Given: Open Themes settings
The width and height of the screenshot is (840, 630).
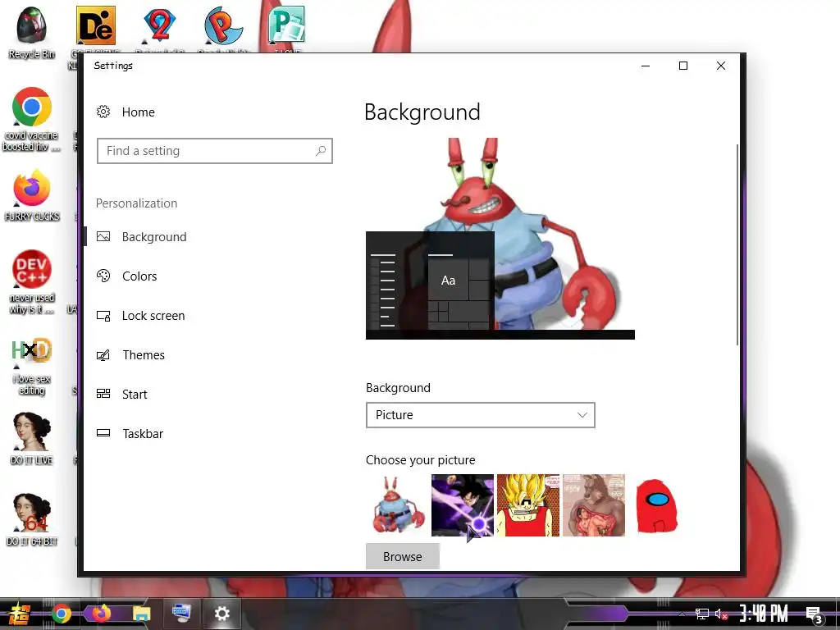Looking at the screenshot, I should click(x=144, y=354).
